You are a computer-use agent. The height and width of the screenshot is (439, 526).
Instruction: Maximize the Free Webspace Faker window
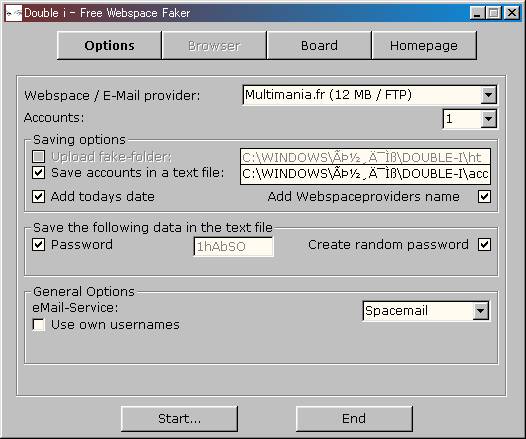[494, 13]
